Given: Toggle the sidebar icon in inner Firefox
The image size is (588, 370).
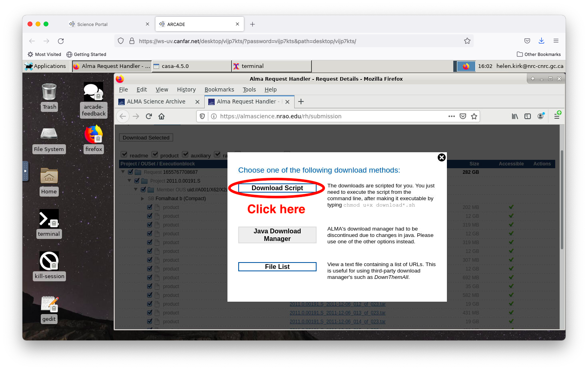Looking at the screenshot, I should 528,116.
